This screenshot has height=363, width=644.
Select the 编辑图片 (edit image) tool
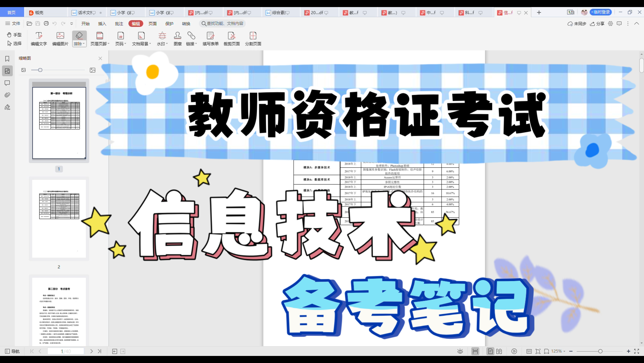(60, 39)
